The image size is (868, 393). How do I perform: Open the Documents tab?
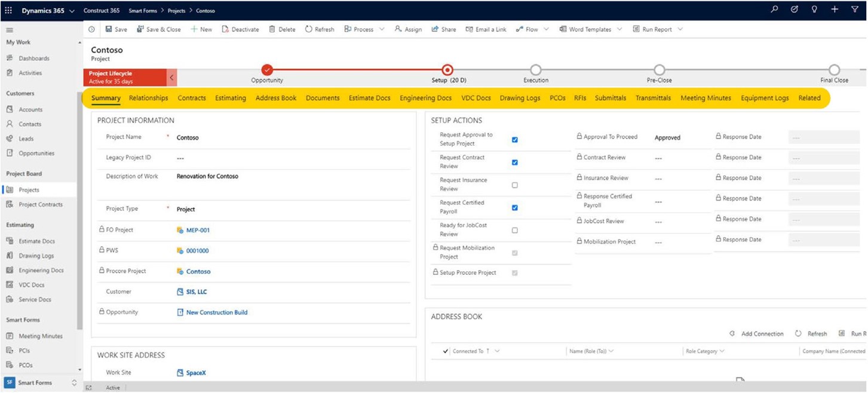tap(323, 98)
